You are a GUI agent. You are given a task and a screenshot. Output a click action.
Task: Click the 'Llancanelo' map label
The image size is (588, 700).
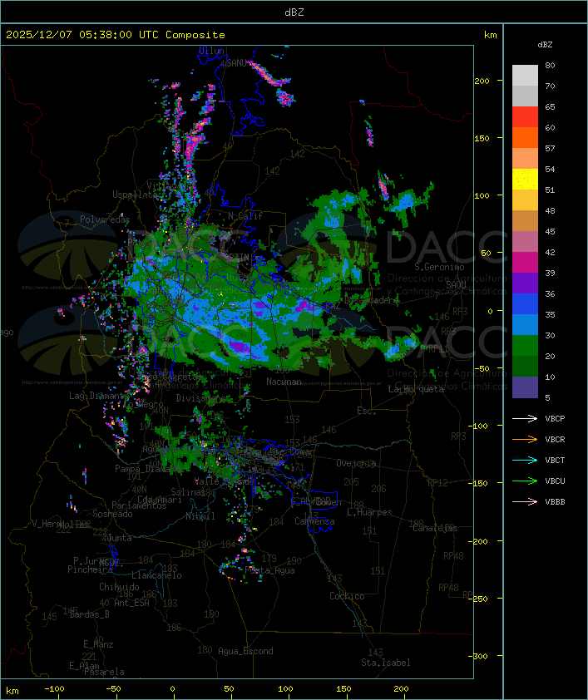click(156, 575)
